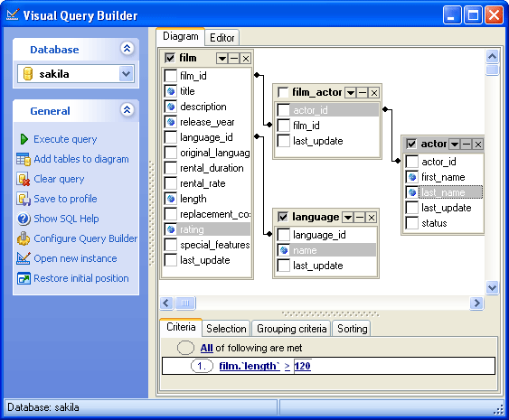Toggle the film table header checkbox
Screen dimensions: 509x420
[x=170, y=58]
